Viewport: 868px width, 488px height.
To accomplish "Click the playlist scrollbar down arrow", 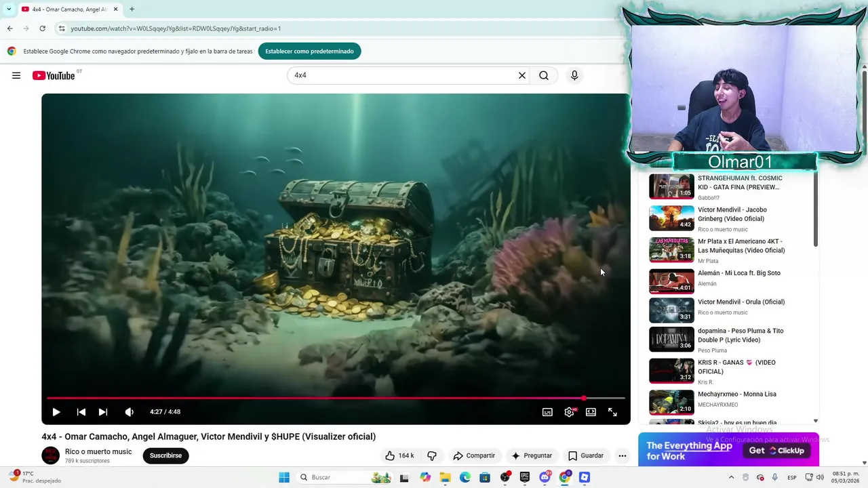I will pos(815,421).
